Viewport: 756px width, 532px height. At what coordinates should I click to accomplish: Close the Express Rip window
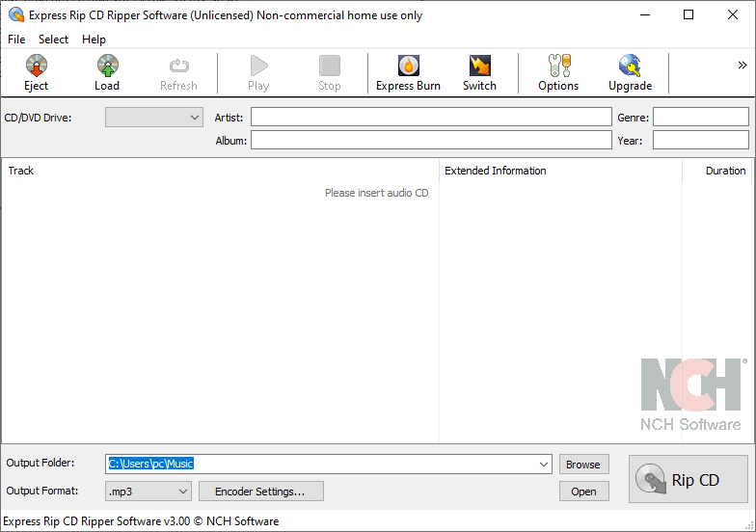coord(733,15)
